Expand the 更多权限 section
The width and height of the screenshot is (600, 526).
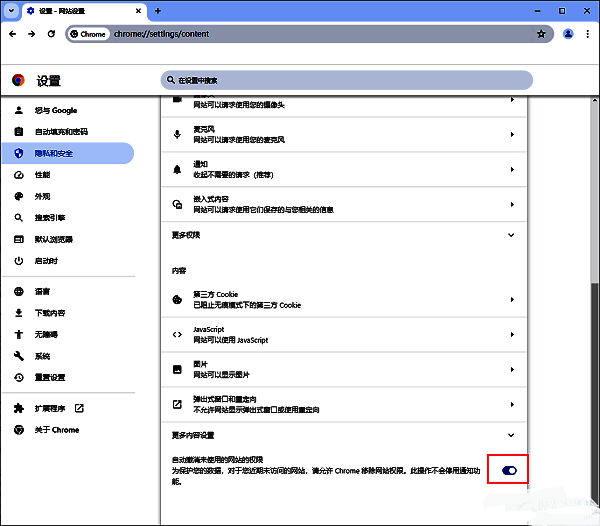click(x=344, y=235)
